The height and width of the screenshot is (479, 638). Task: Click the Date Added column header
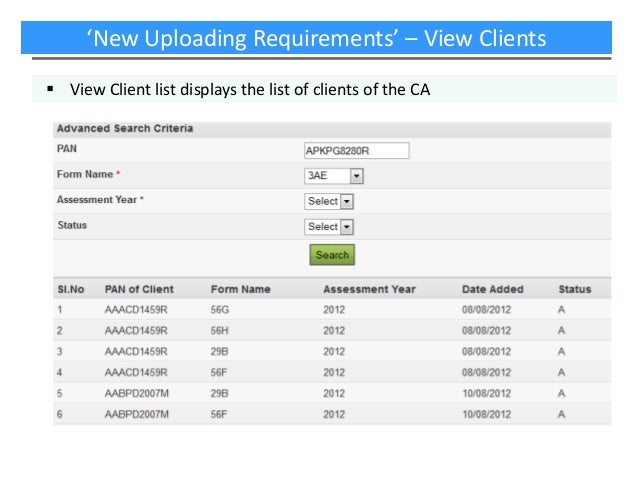pyautogui.click(x=493, y=289)
